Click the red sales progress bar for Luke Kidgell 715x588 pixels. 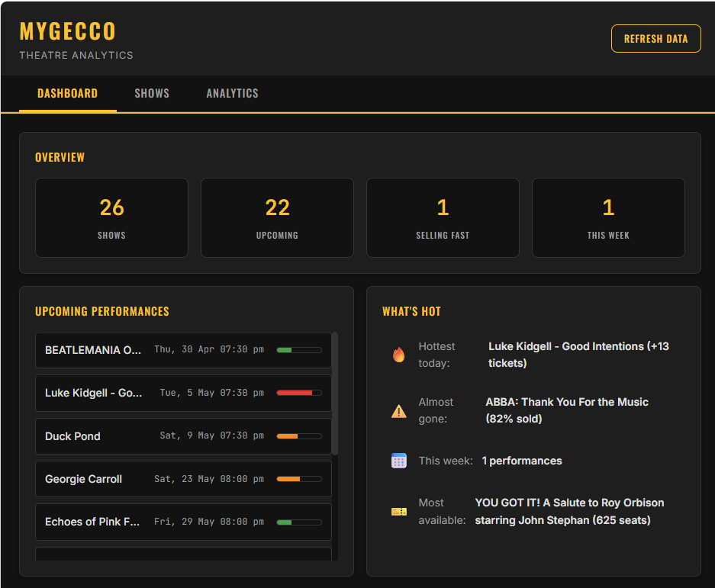pyautogui.click(x=299, y=392)
